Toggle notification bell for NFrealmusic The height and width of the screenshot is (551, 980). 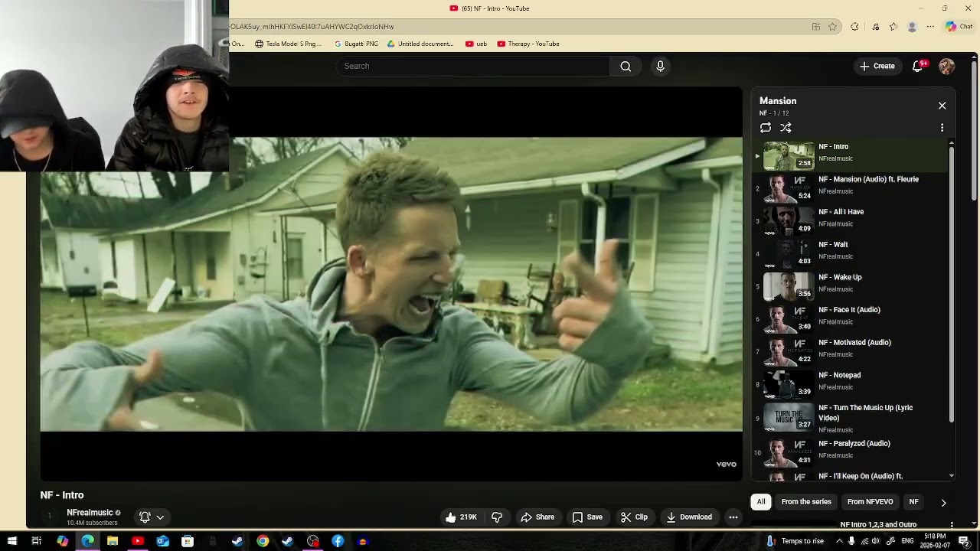coord(145,517)
